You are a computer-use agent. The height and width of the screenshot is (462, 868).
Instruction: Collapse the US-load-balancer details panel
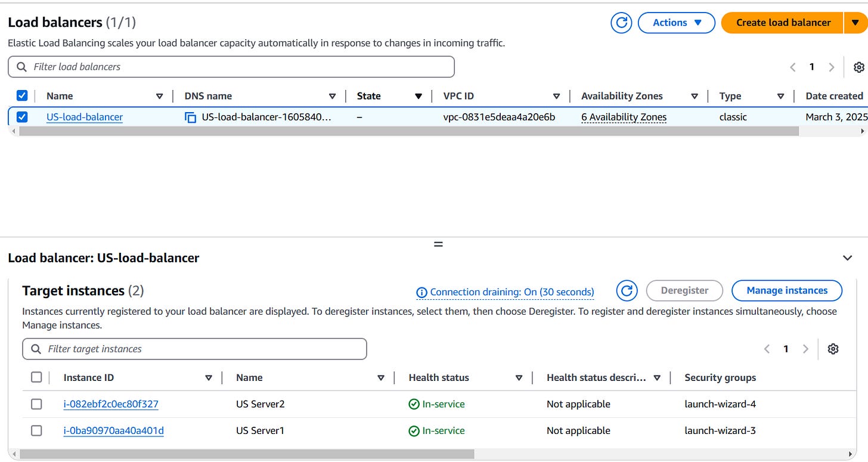pos(847,258)
